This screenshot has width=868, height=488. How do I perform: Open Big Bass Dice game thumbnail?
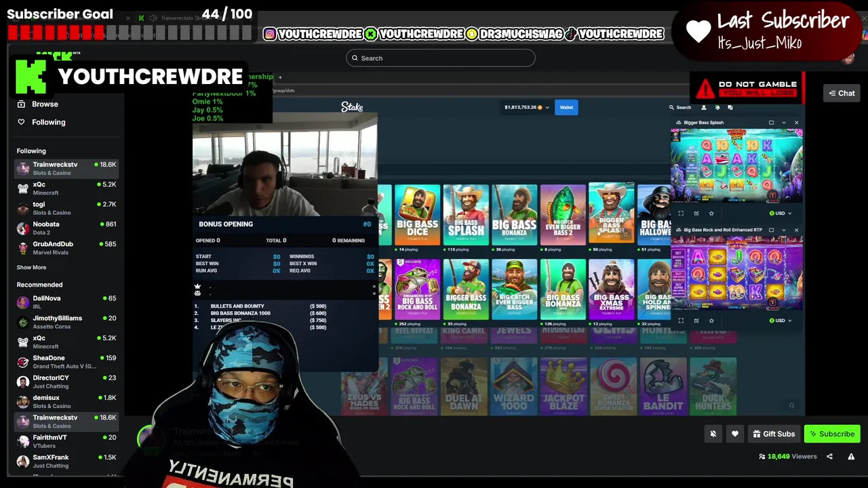417,214
